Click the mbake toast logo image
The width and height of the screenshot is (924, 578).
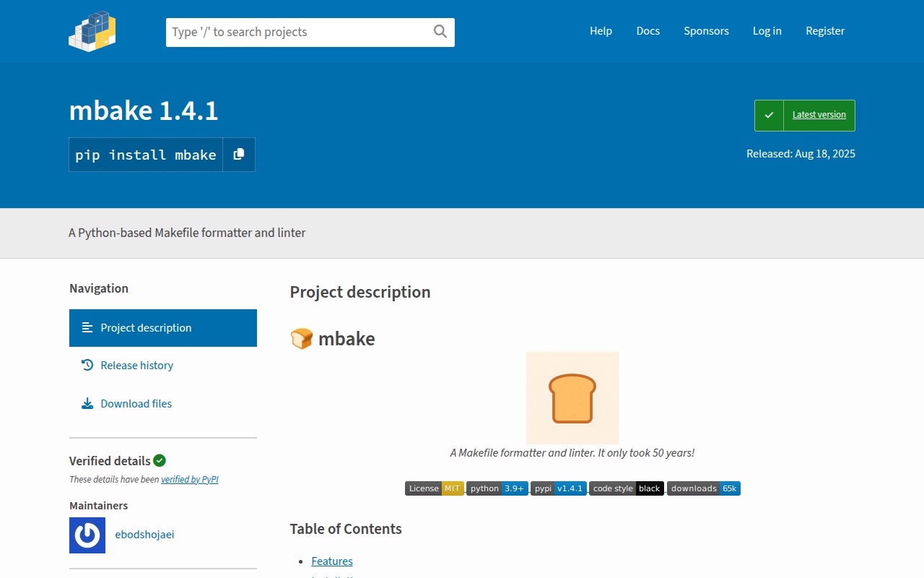click(x=572, y=398)
